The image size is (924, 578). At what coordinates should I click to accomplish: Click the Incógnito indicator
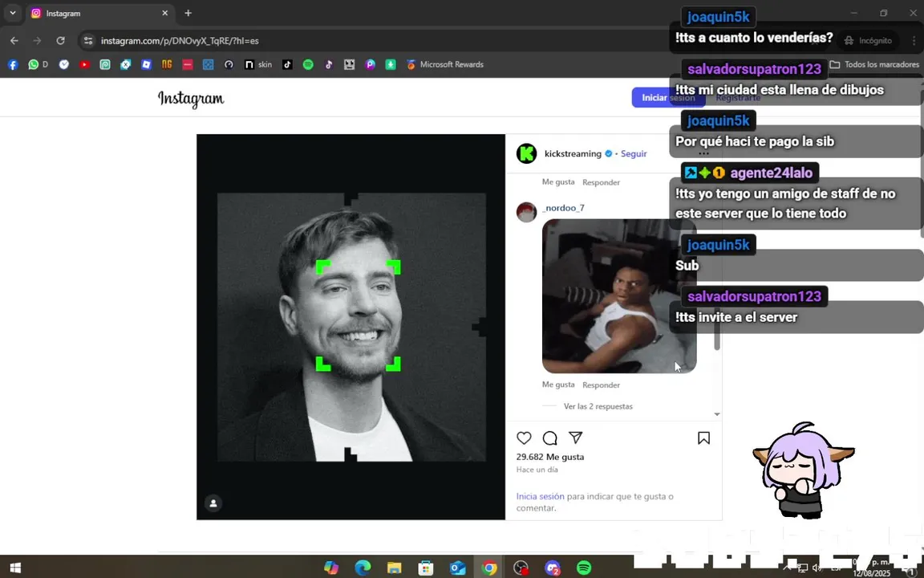click(869, 41)
